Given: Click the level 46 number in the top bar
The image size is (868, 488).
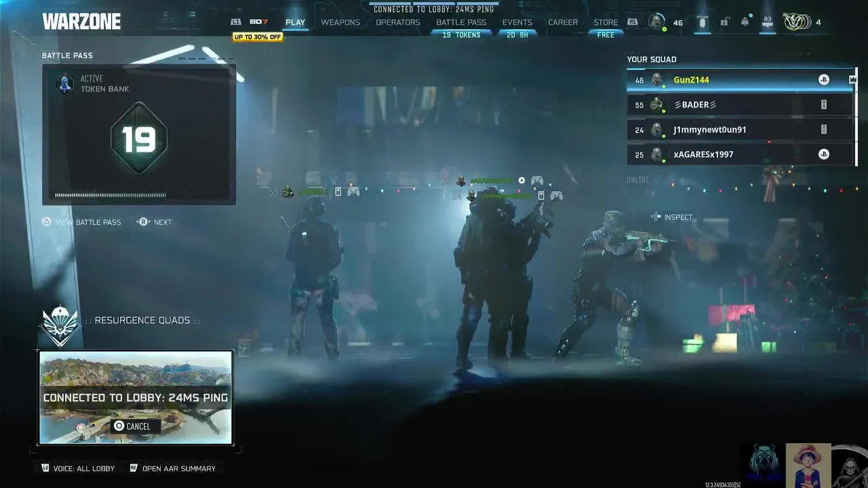Looking at the screenshot, I should point(677,23).
